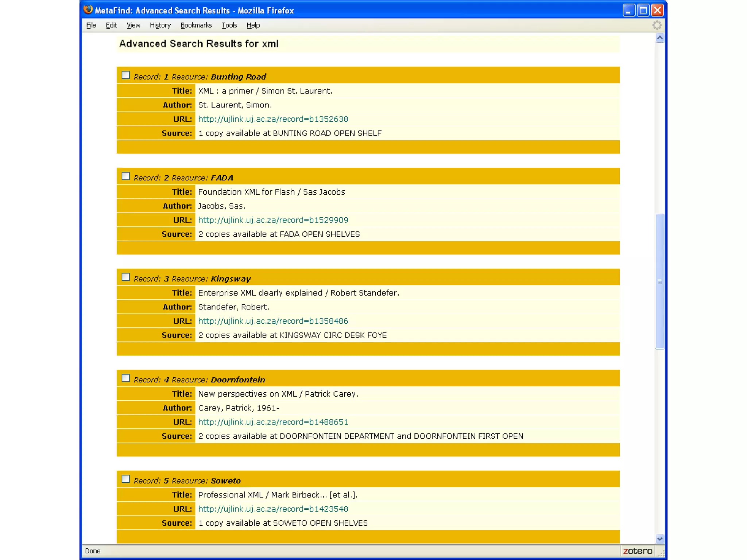Tick the Record 2 FADA checkbox
This screenshot has height=560, width=747.
point(126,176)
